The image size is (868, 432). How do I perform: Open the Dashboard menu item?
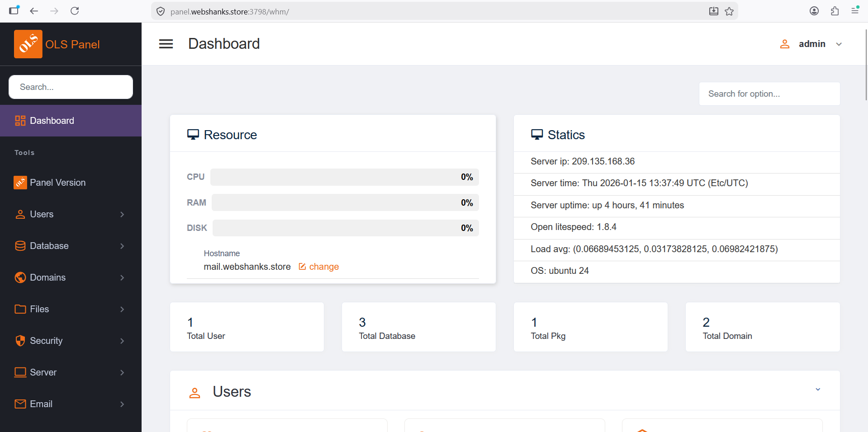[x=71, y=121]
